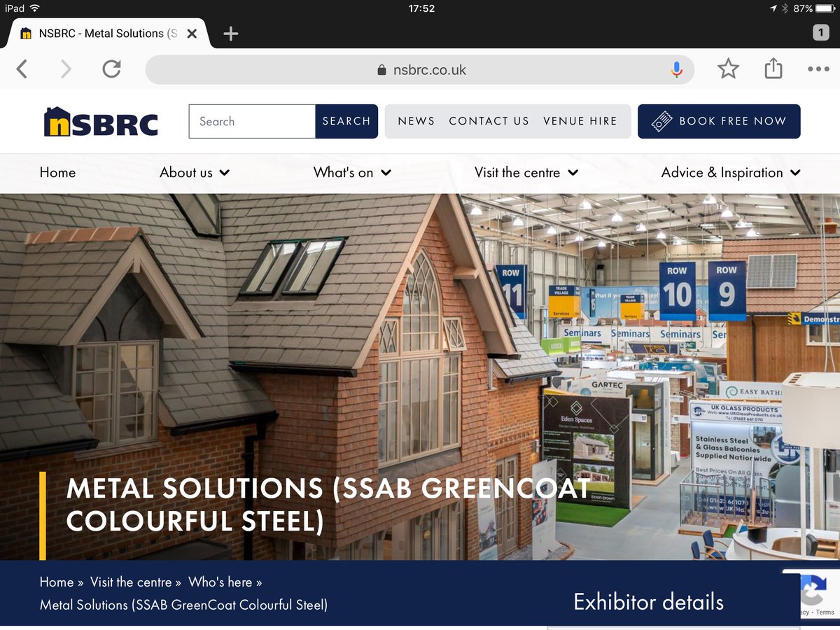
Task: Click the SEARCH button
Action: (x=346, y=121)
